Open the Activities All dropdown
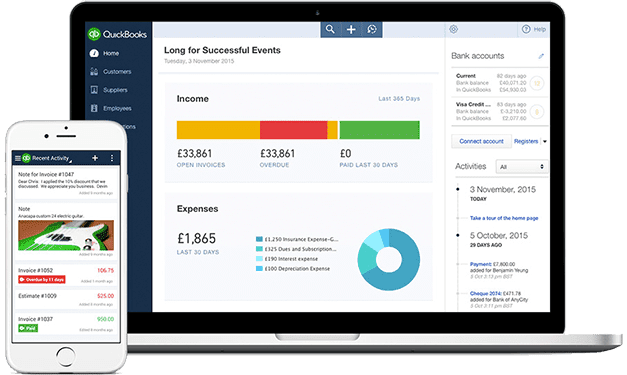627x375 pixels. 521,167
